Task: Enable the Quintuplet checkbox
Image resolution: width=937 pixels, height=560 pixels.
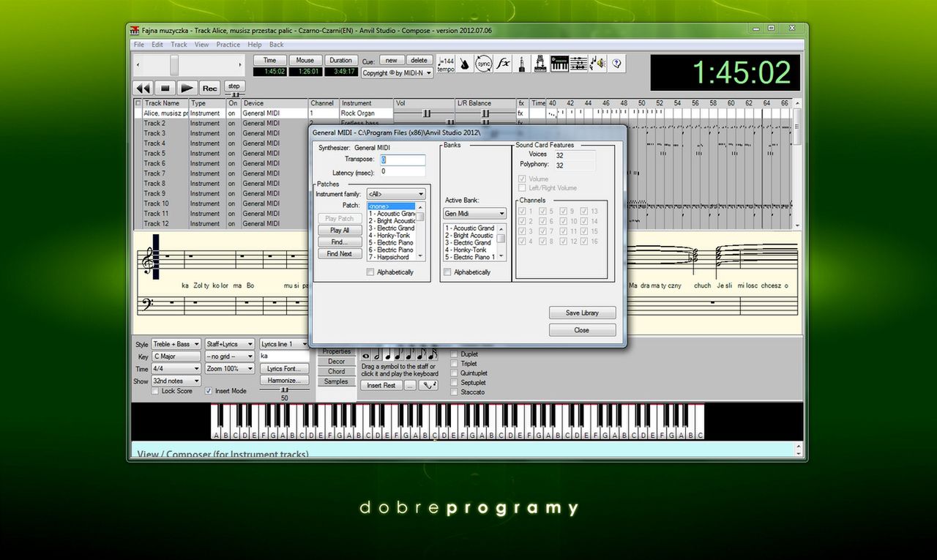Action: 454,373
